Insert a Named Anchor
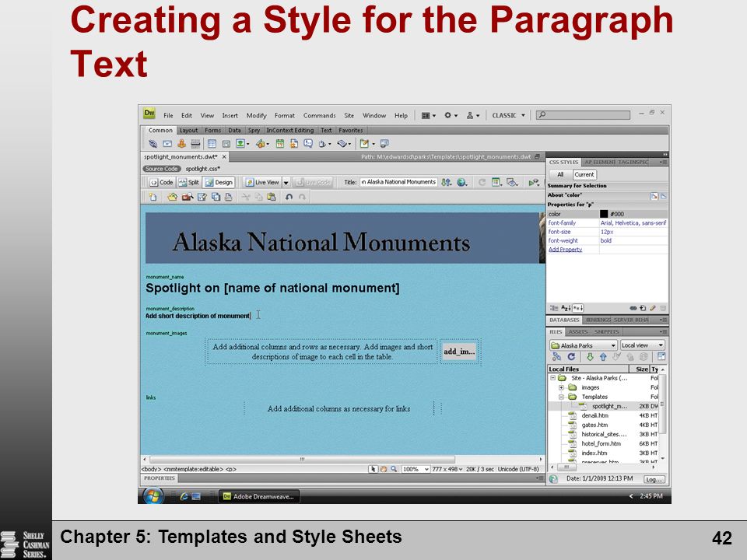Image resolution: width=747 pixels, height=560 pixels. (x=181, y=143)
